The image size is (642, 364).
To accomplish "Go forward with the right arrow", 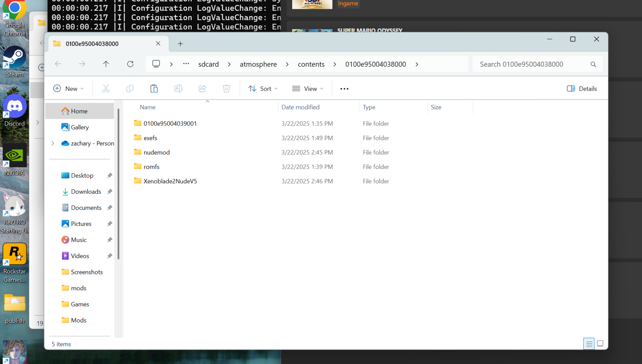I will 82,64.
